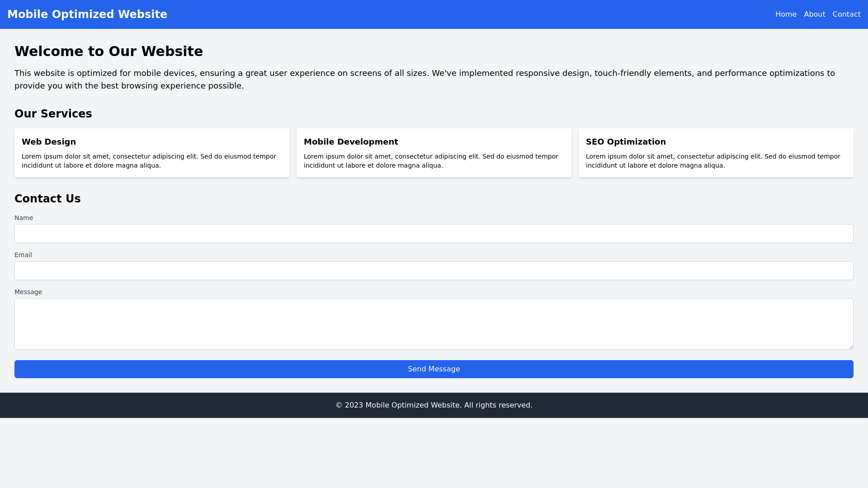Click the Email field label
Image resolution: width=868 pixels, height=488 pixels.
23,255
